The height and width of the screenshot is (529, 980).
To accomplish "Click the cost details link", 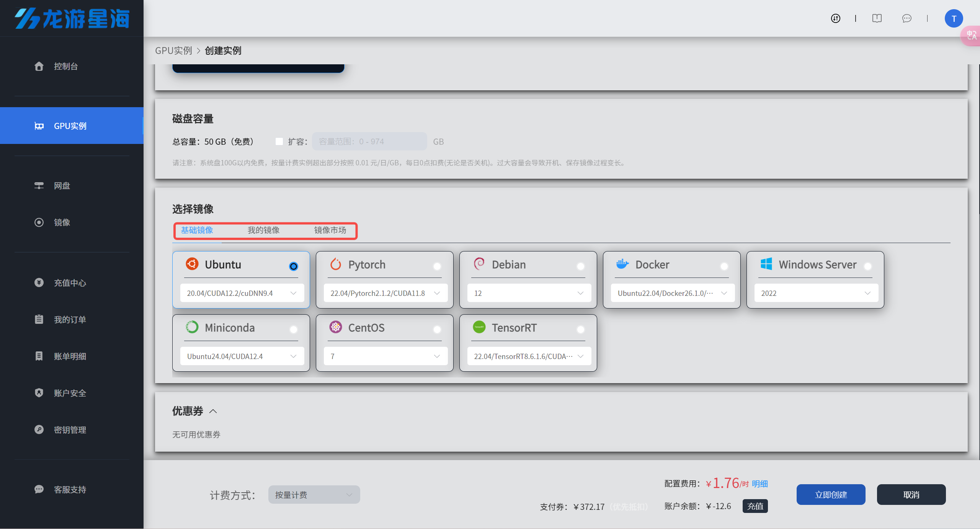I will click(760, 484).
